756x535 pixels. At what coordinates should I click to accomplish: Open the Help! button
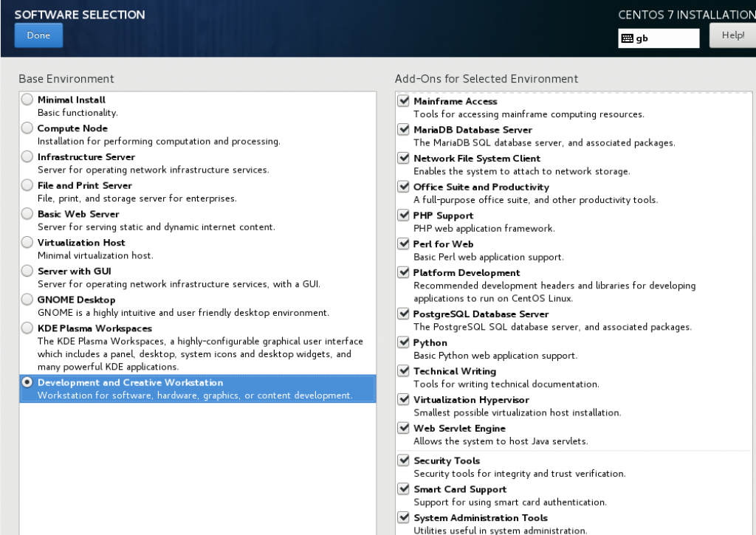click(732, 35)
